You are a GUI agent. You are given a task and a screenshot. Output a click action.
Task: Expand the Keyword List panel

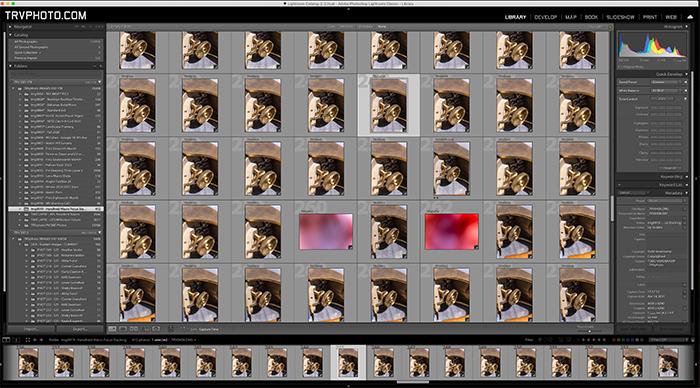pyautogui.click(x=686, y=185)
